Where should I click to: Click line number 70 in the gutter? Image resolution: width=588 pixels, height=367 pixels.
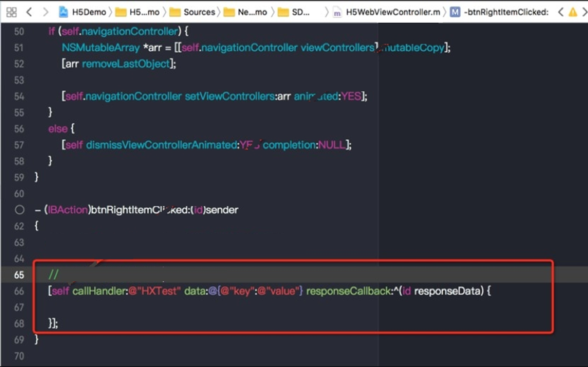19,356
